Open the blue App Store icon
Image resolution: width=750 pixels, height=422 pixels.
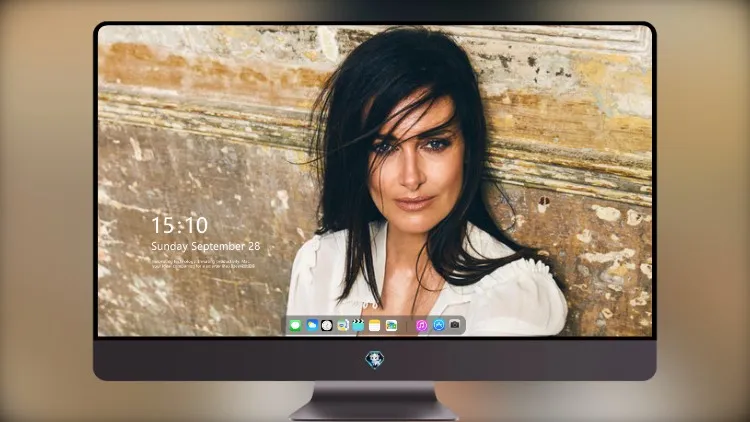point(439,325)
